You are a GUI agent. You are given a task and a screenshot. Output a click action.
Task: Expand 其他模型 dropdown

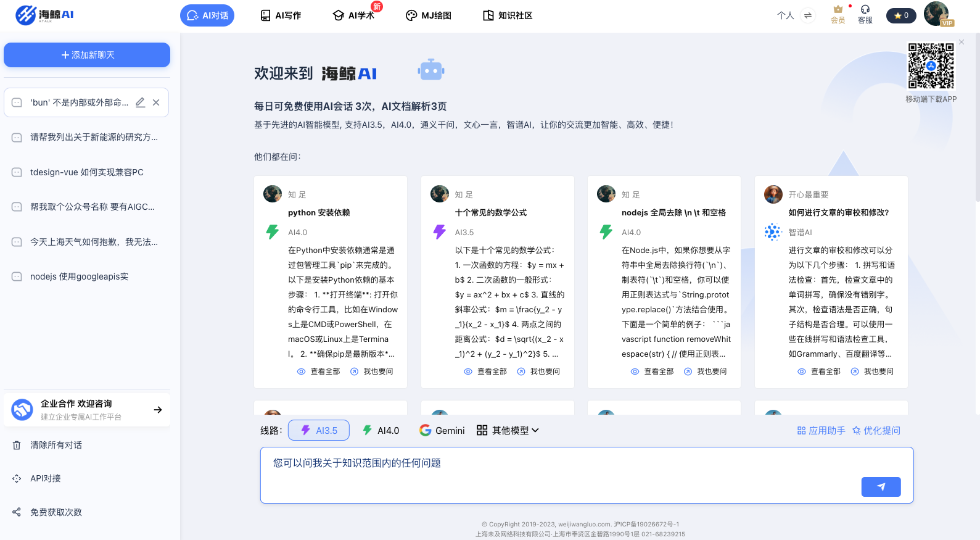point(508,430)
